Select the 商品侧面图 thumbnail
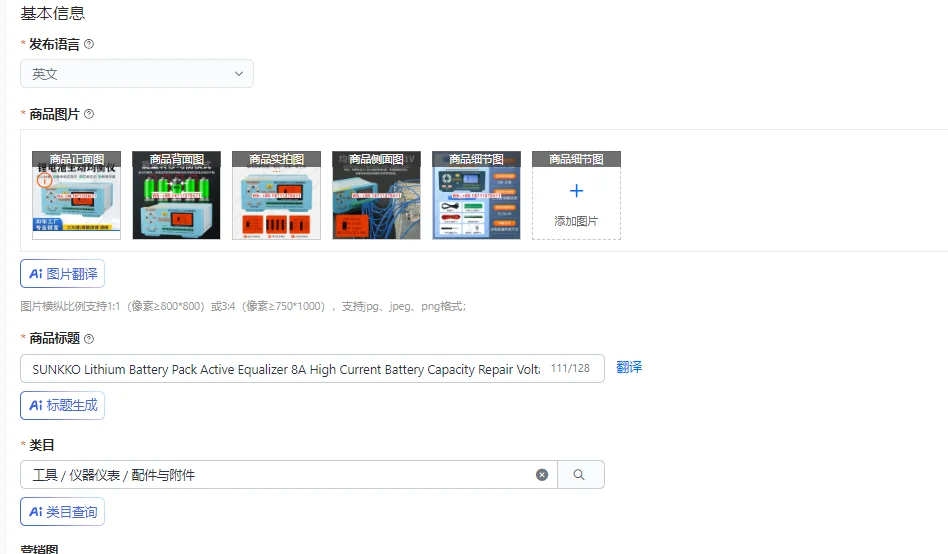The height and width of the screenshot is (554, 948). (377, 195)
